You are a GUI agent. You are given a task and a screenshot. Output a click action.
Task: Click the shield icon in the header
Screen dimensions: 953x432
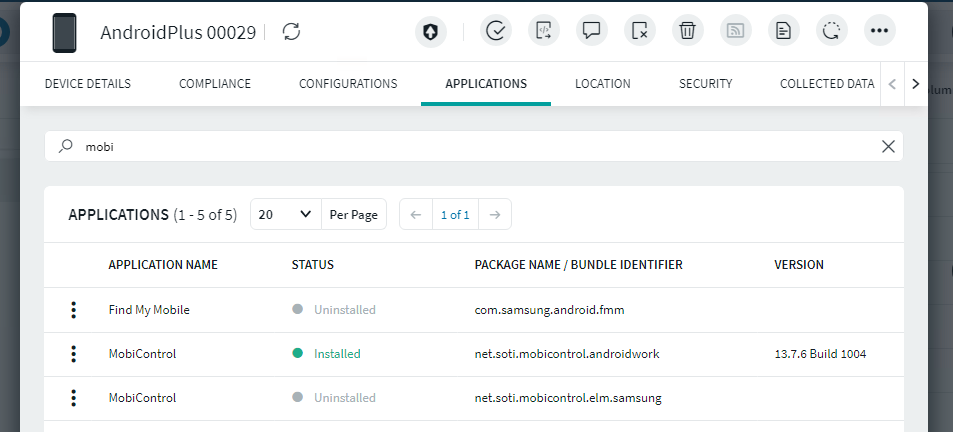[x=431, y=31]
